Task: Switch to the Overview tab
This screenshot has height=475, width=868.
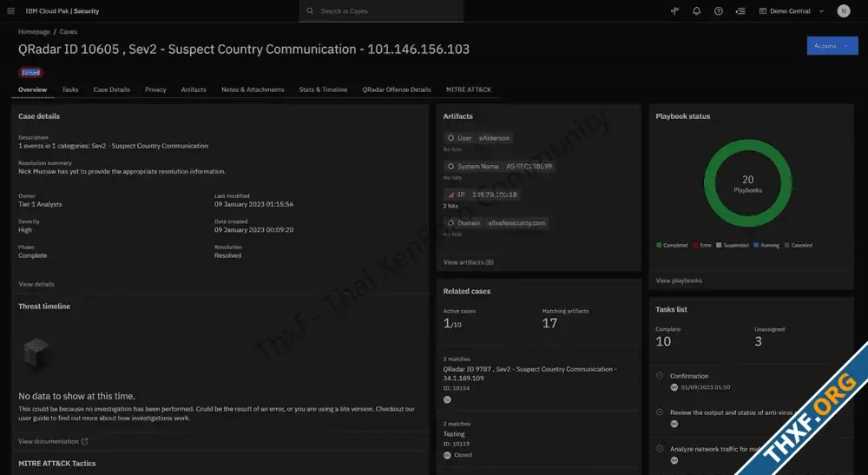Action: pyautogui.click(x=33, y=89)
